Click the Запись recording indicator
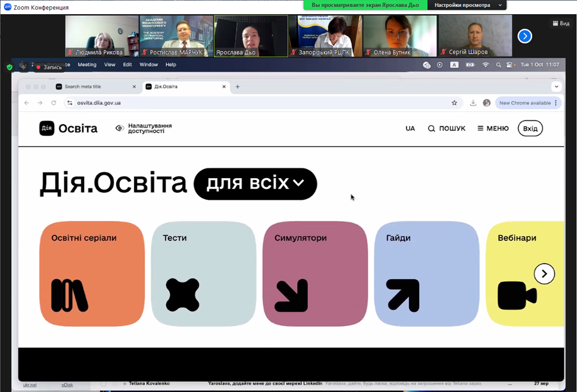The image size is (577, 392). pyautogui.click(x=49, y=67)
